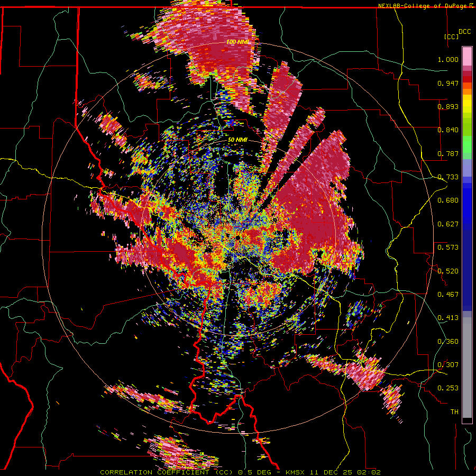Viewport: 476px width, 476px height.
Task: Click the 0.520 scale value
Action: click(448, 271)
